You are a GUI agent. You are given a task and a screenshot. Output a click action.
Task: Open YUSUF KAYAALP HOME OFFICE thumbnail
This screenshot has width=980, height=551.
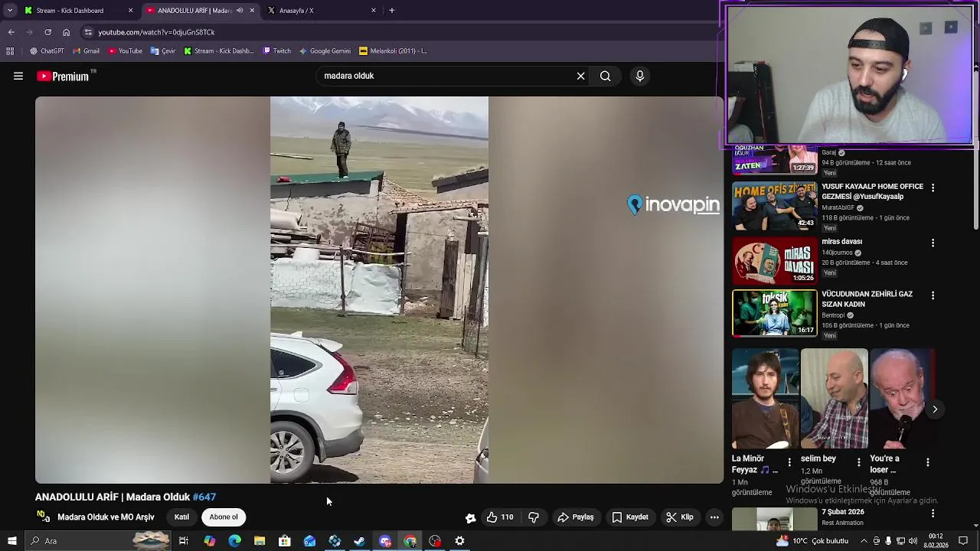click(775, 207)
